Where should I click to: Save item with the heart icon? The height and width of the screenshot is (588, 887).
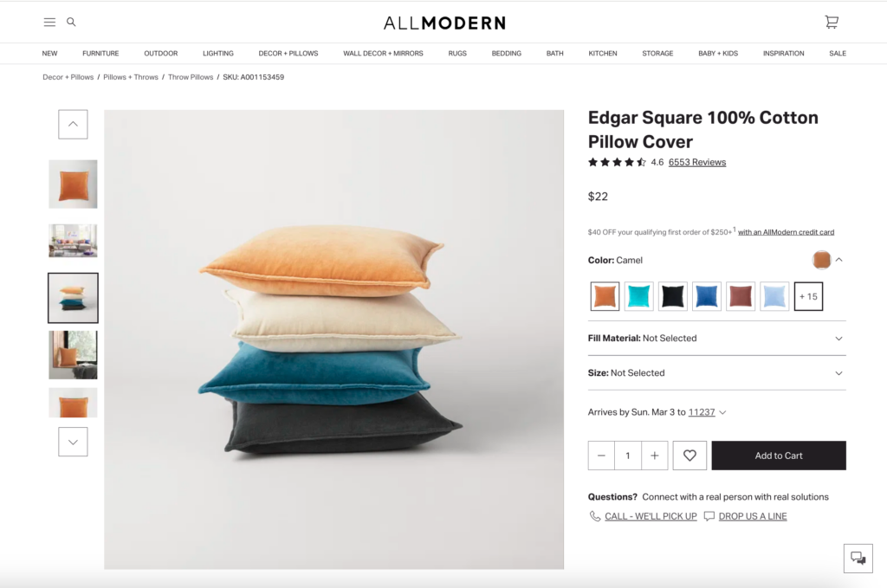(x=690, y=456)
